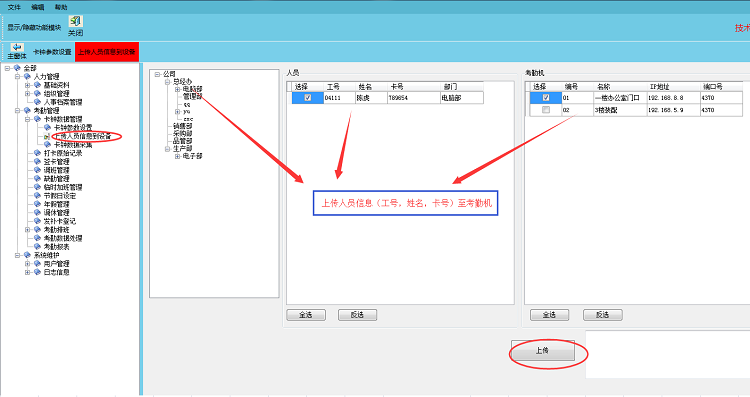Image resolution: width=750 pixels, height=397 pixels.
Task: Click the icon beside 临时加班管理
Action: (x=37, y=187)
